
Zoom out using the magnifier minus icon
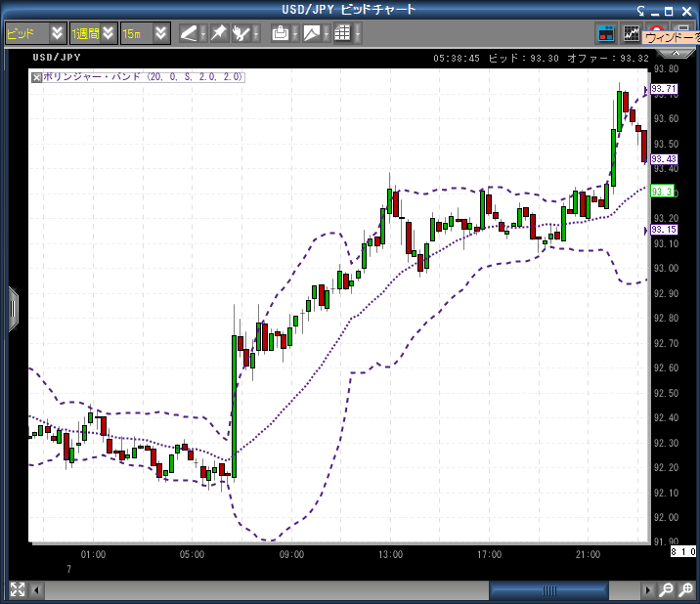(x=666, y=590)
